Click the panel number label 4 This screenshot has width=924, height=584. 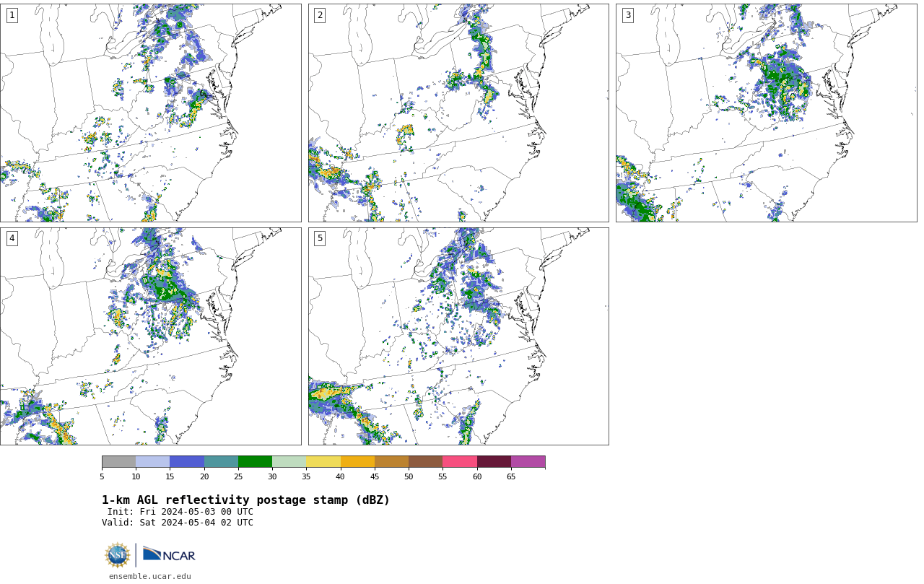point(12,238)
